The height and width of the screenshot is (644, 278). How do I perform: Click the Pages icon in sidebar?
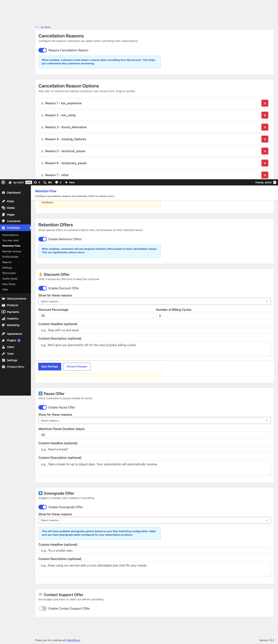(x=3, y=215)
